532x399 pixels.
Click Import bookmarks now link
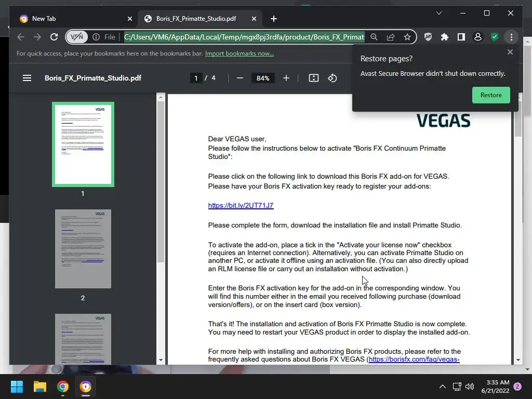click(240, 54)
